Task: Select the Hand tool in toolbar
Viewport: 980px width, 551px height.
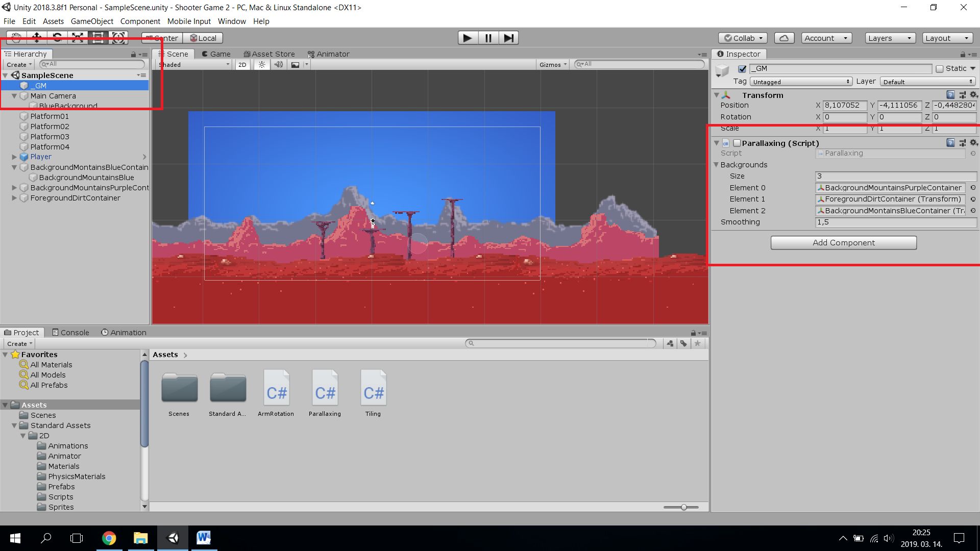Action: pos(16,38)
